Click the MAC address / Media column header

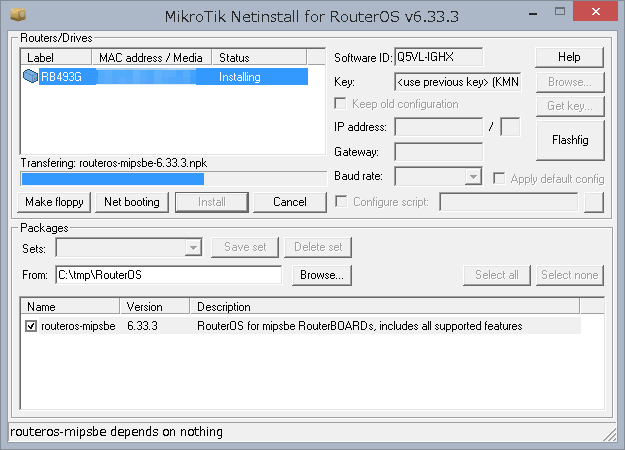(152, 58)
